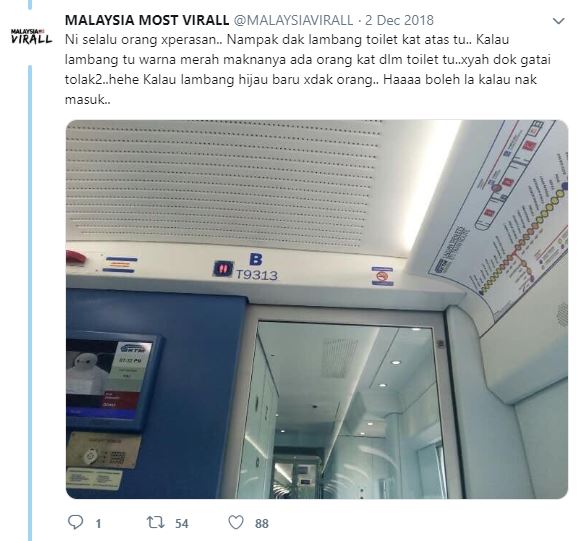The image size is (585, 541).
Task: Click the toilet sign in the photo
Action: 223,268
